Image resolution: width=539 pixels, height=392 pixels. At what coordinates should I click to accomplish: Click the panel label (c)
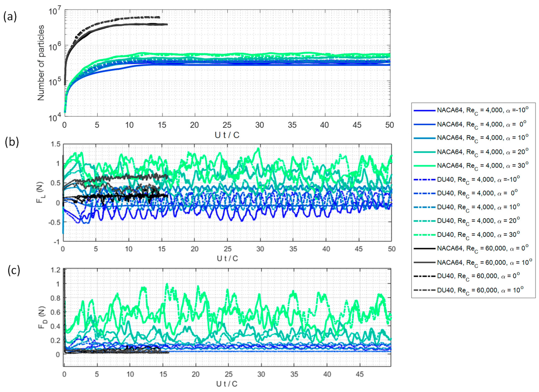click(14, 271)
